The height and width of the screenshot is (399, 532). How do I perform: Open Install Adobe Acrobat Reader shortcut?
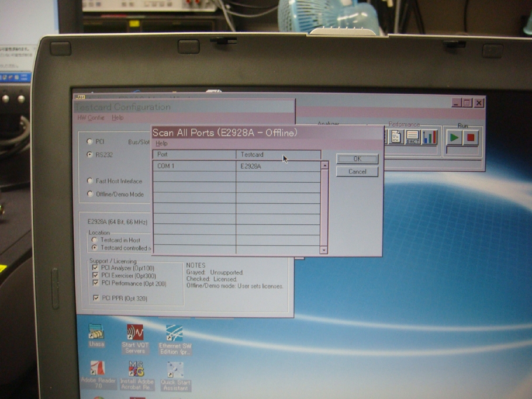pyautogui.click(x=137, y=376)
